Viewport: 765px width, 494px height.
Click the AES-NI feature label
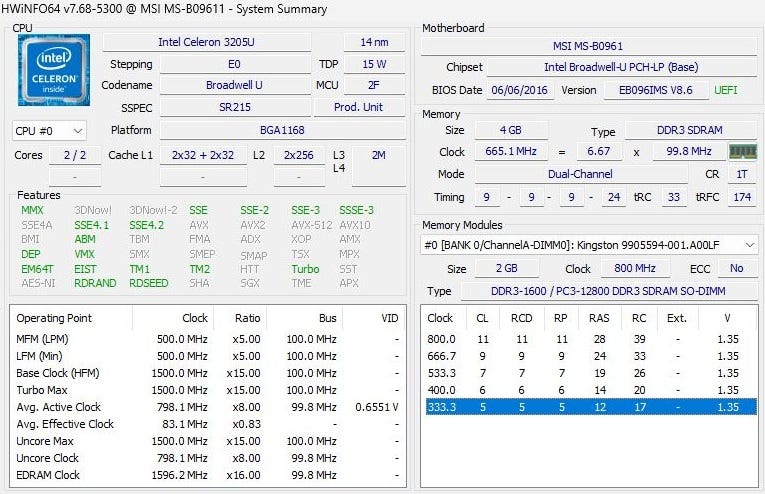(x=37, y=283)
